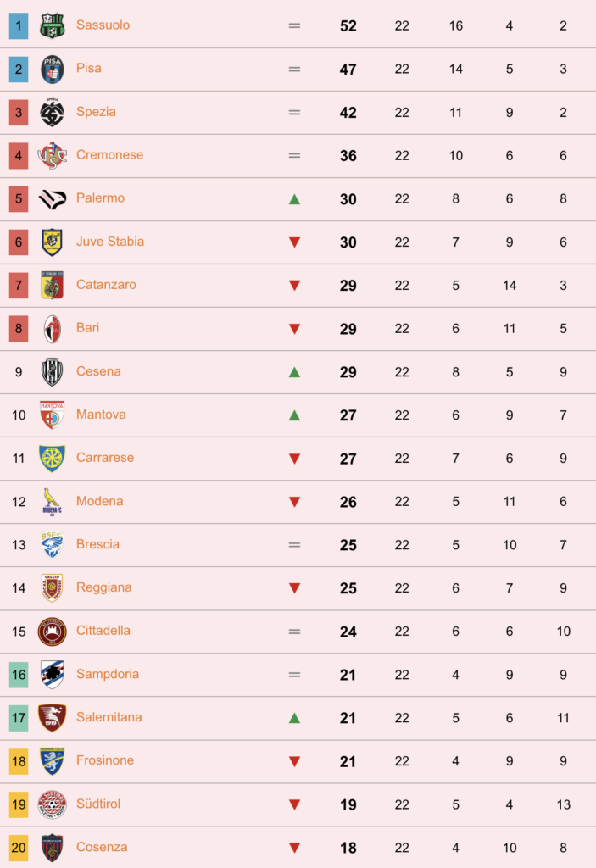This screenshot has height=868, width=596.
Task: Click the Spezia eagle crest
Action: (x=52, y=113)
